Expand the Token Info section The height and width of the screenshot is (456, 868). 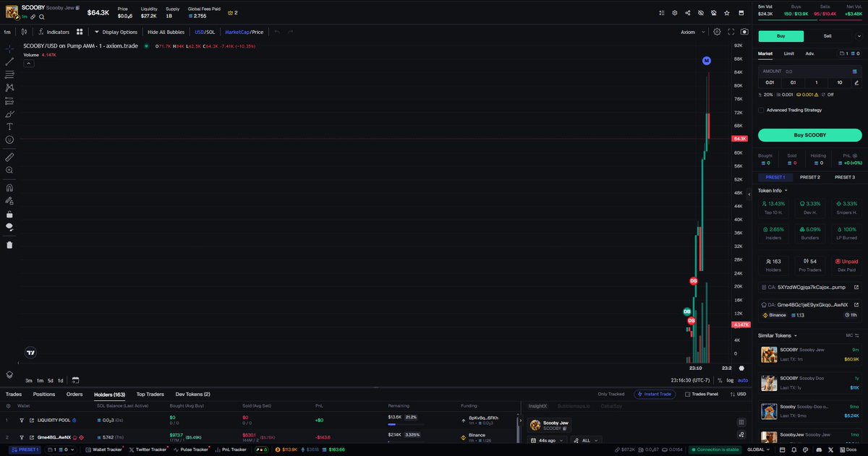[x=773, y=190]
